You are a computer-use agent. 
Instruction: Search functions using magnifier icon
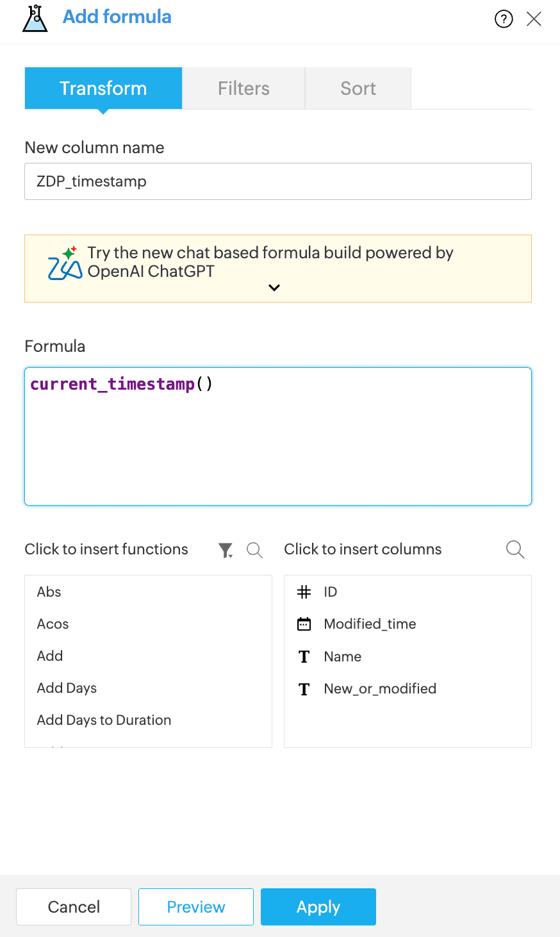pos(254,550)
